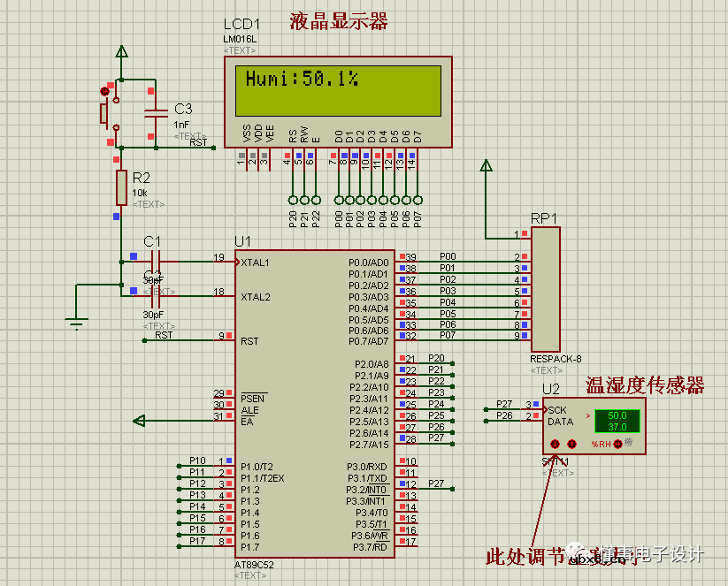This screenshot has width=728, height=586.
Task: Click the EA pin terminal arrow on the left
Action: pyautogui.click(x=140, y=421)
